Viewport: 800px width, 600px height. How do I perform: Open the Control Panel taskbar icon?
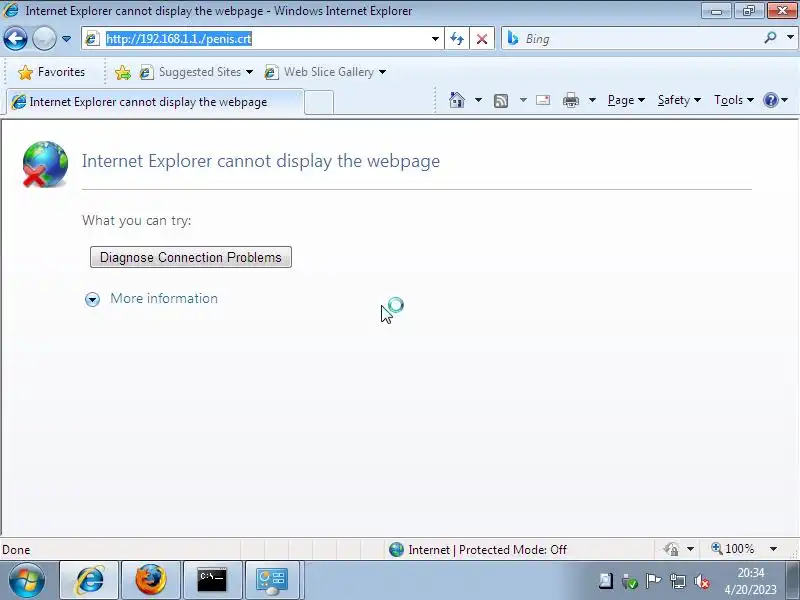[x=272, y=580]
